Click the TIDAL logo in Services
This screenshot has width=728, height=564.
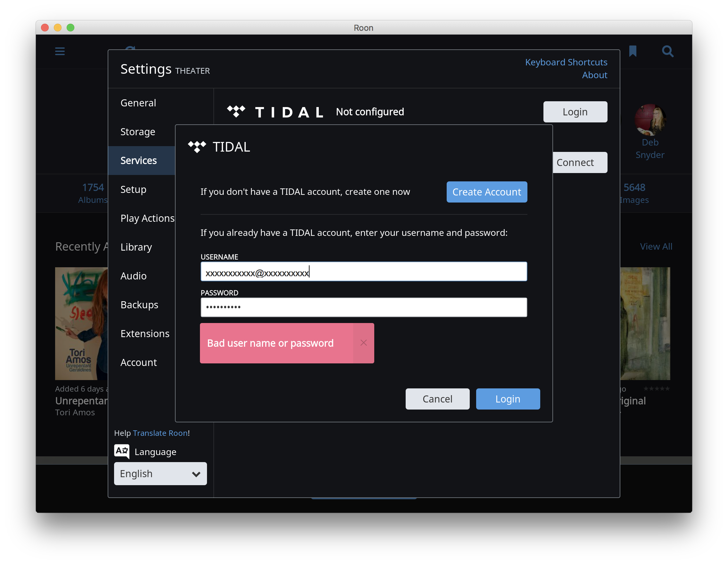point(275,112)
